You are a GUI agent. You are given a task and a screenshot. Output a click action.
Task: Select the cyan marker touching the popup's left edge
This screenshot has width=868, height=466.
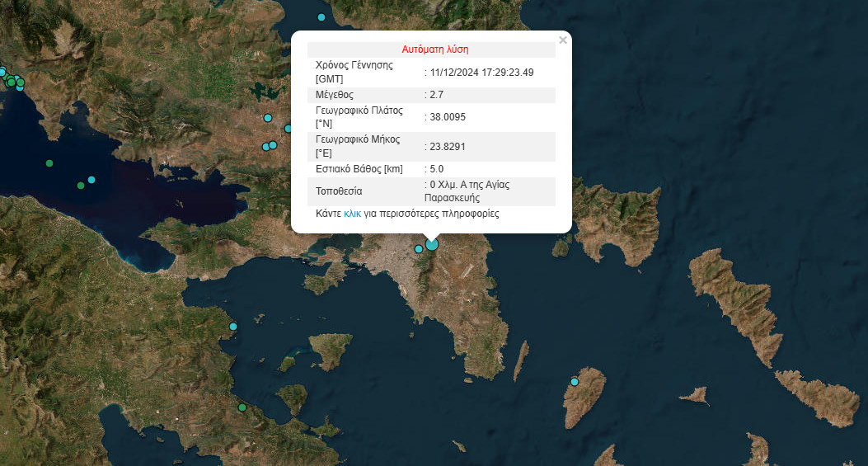[289, 128]
